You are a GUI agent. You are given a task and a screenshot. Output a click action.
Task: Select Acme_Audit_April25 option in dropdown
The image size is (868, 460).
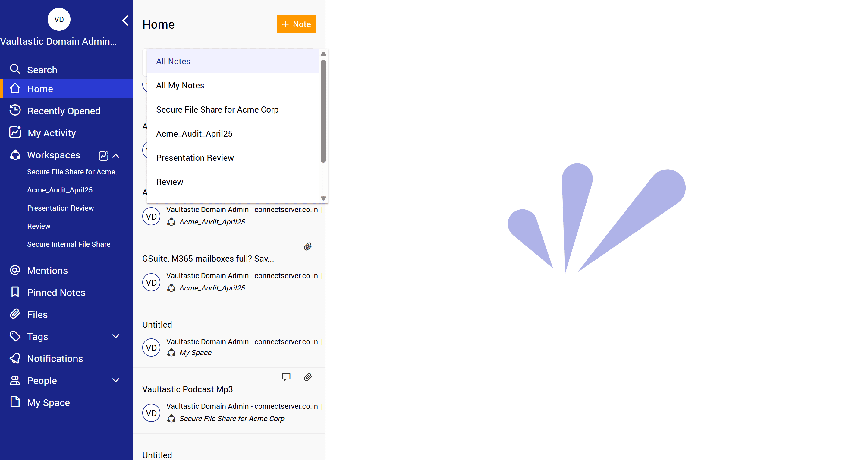click(194, 134)
